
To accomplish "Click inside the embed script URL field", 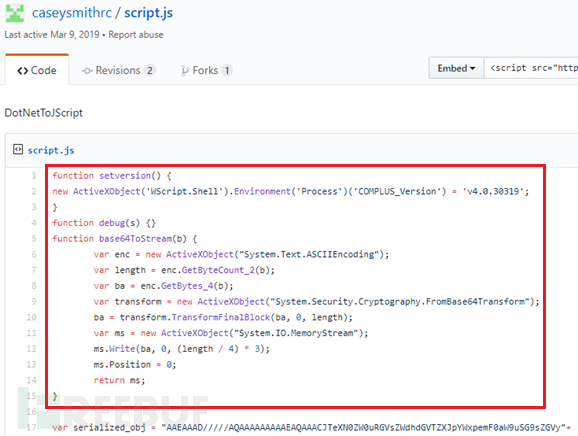I will (x=531, y=68).
